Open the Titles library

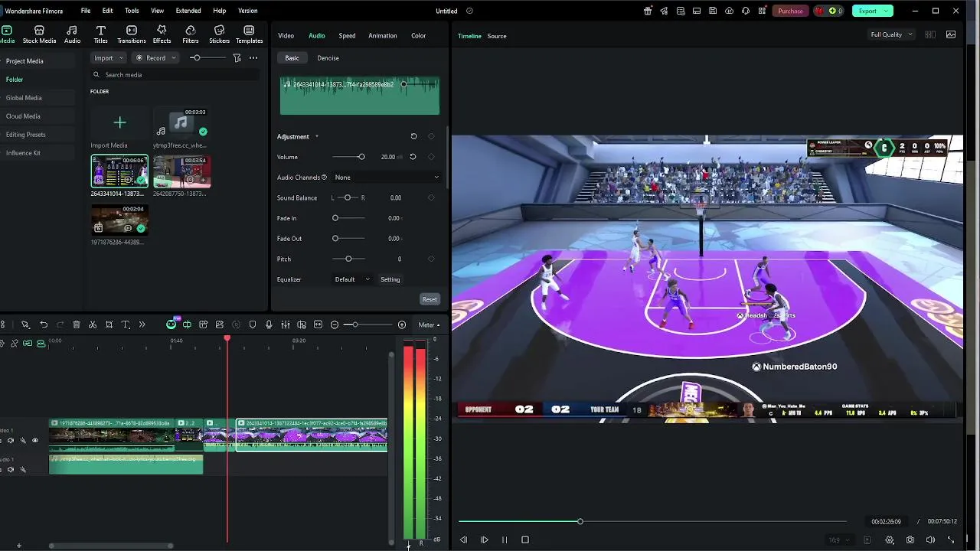100,34
